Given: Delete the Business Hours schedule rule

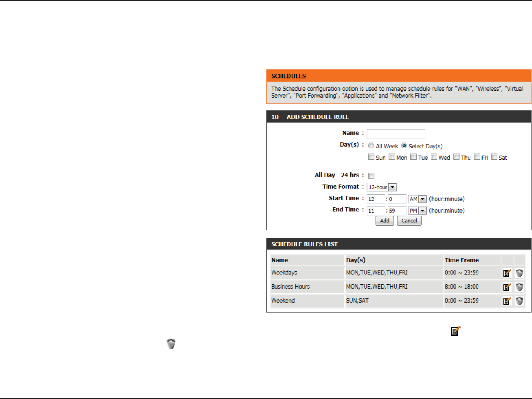Looking at the screenshot, I should tap(519, 287).
